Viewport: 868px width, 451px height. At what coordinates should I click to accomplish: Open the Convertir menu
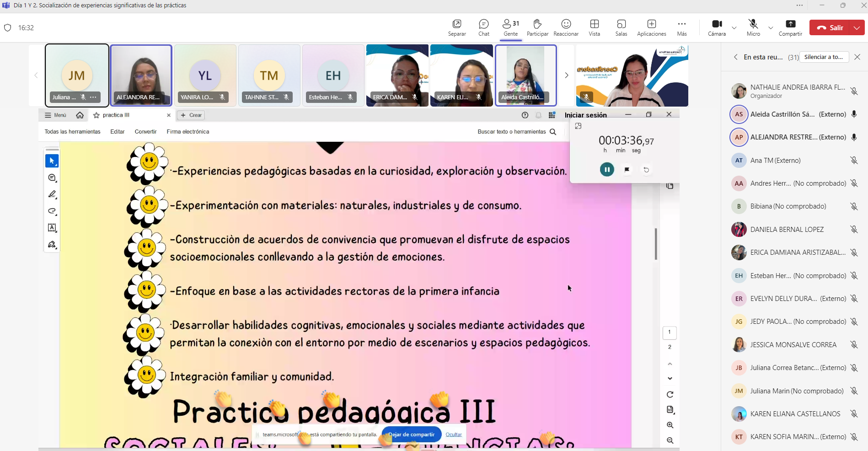click(x=145, y=132)
